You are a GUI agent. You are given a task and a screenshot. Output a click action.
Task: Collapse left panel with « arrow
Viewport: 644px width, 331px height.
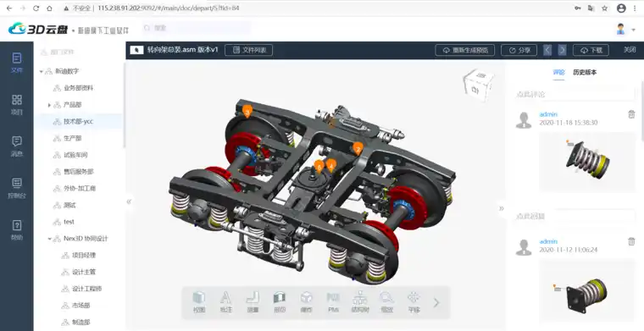click(x=129, y=201)
